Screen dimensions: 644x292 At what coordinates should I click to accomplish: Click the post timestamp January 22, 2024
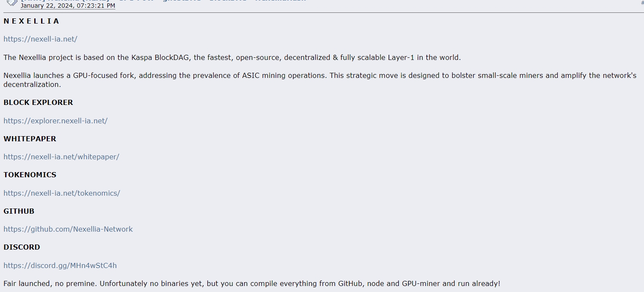tap(68, 6)
